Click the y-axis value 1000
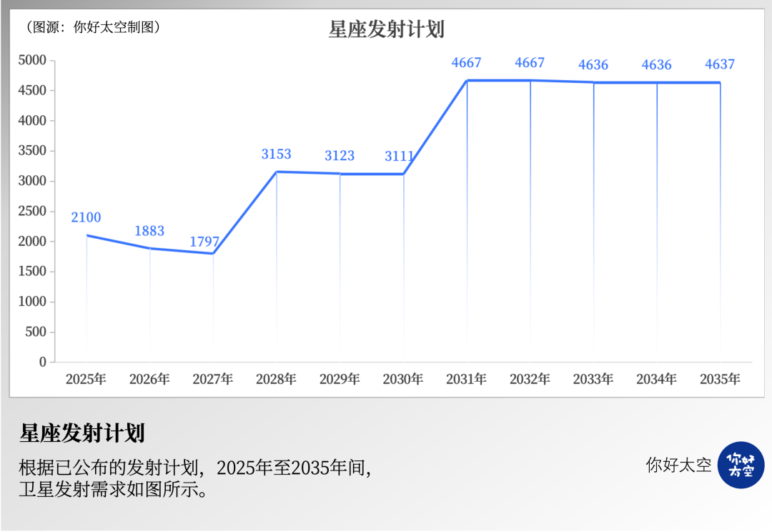The image size is (772, 532). [32, 302]
